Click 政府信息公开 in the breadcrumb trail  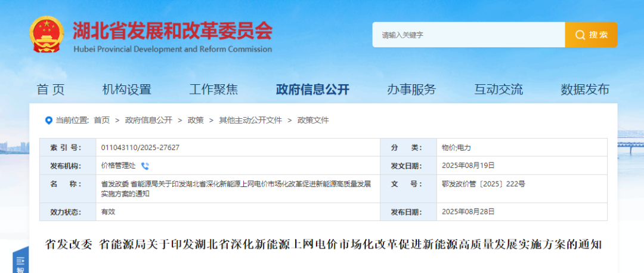[x=148, y=120]
